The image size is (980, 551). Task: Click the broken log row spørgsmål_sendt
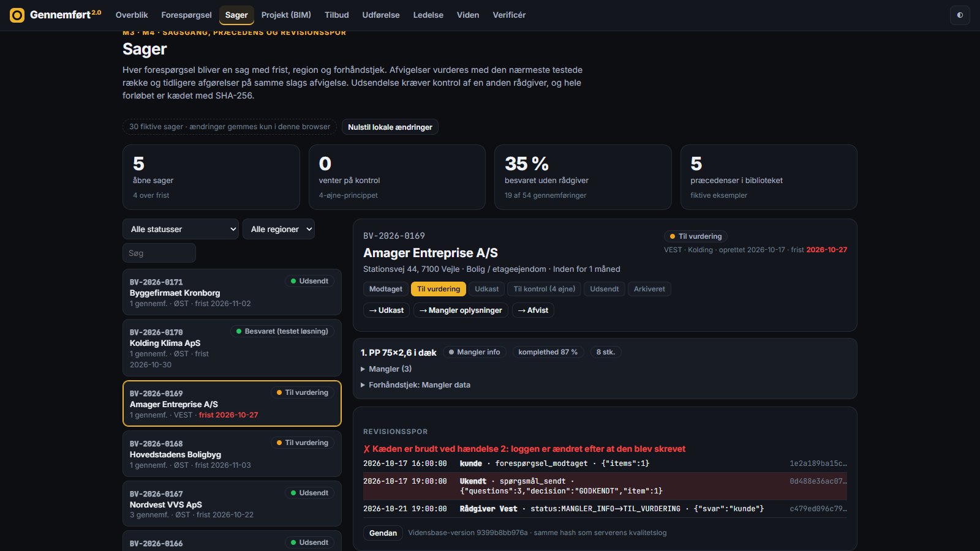(605, 486)
